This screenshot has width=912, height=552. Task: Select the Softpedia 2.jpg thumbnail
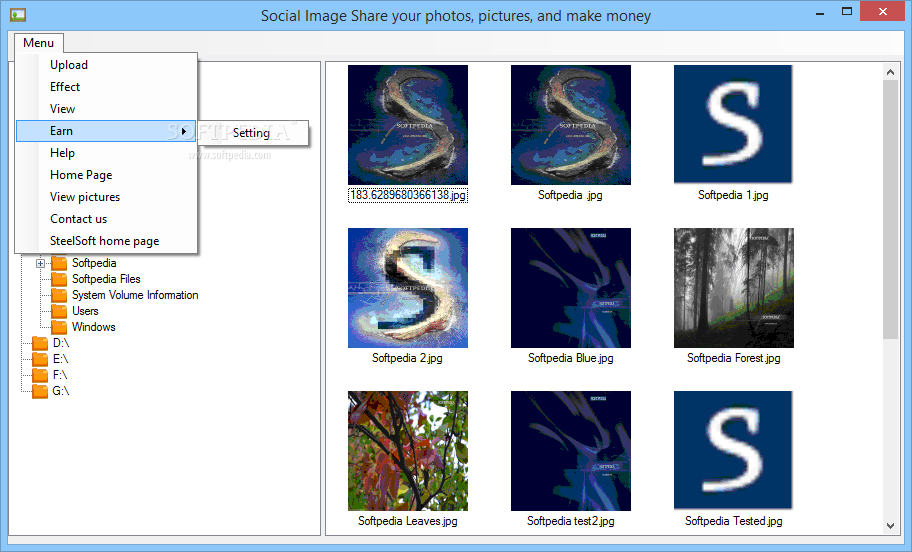[x=408, y=288]
